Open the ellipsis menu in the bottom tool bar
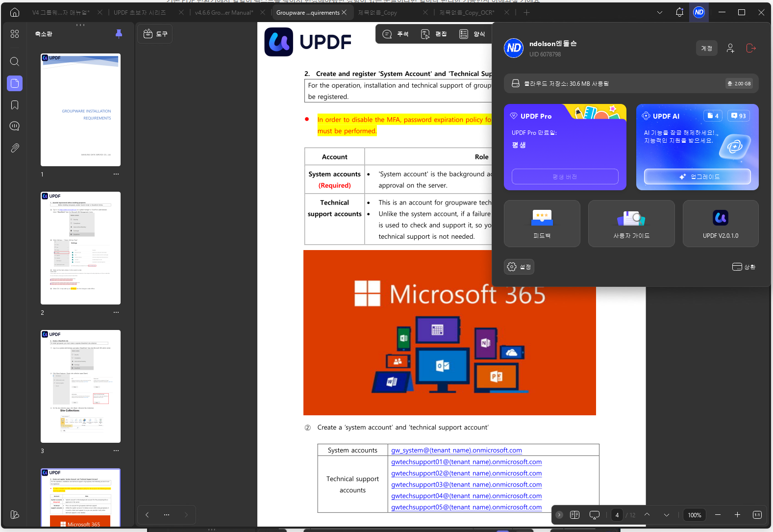The image size is (773, 532). (x=167, y=515)
